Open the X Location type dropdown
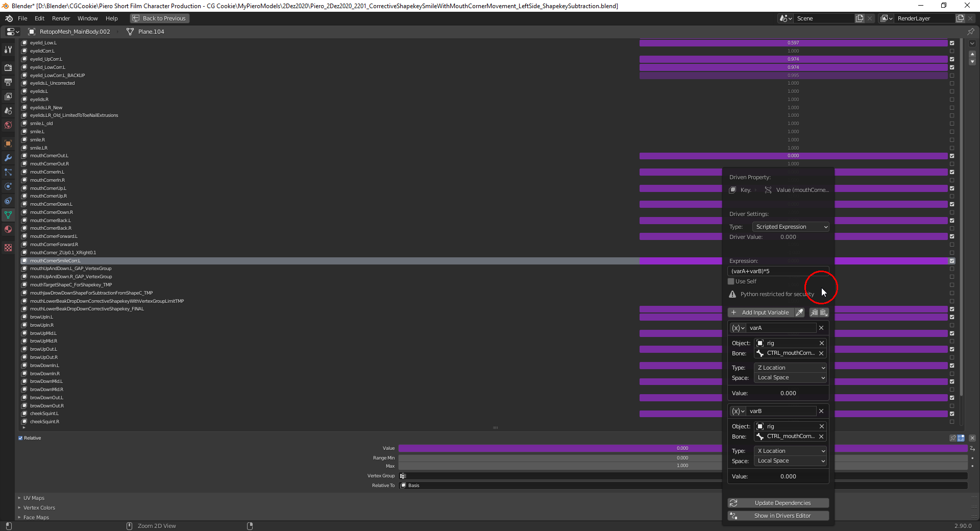The width and height of the screenshot is (980, 531). 791,451
